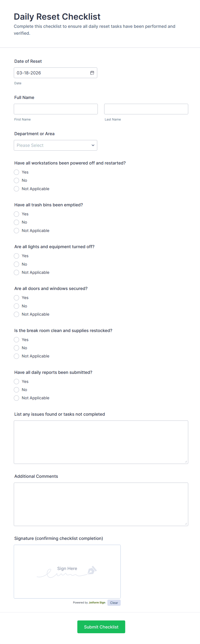Focus the Date of Reset field
Image resolution: width=200 pixels, height=644 pixels.
pyautogui.click(x=51, y=73)
